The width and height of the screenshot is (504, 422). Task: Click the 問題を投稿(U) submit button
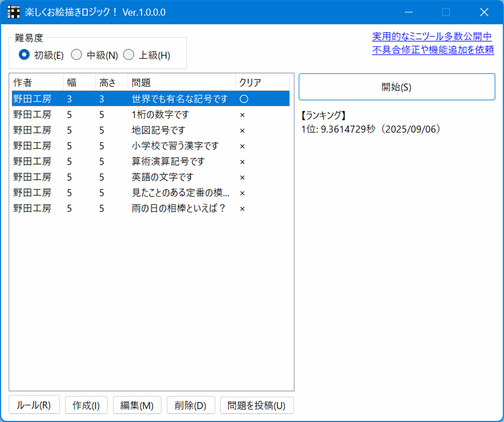[257, 405]
